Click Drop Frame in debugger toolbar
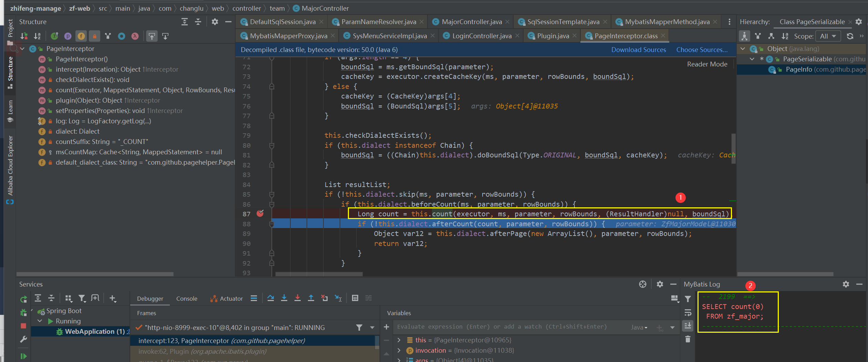 (x=324, y=298)
